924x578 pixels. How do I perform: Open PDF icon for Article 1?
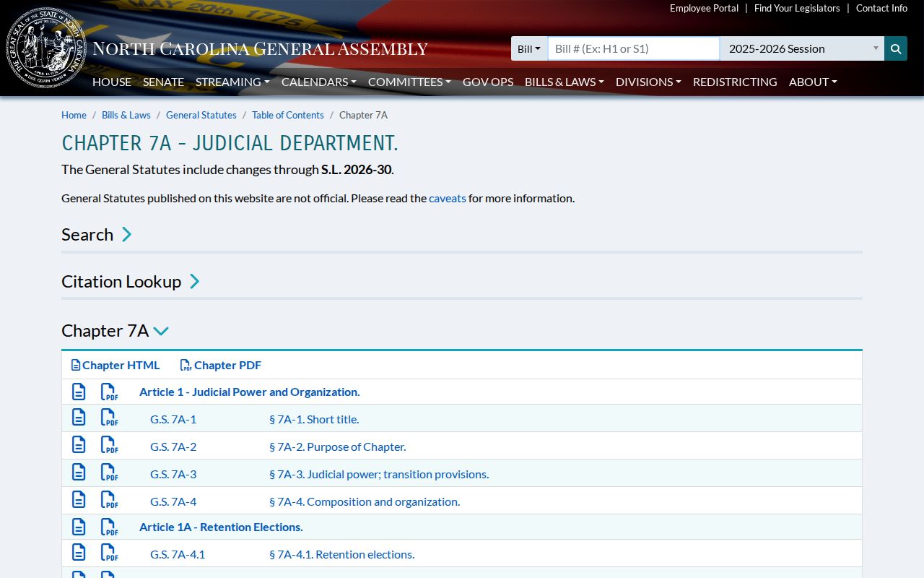109,392
